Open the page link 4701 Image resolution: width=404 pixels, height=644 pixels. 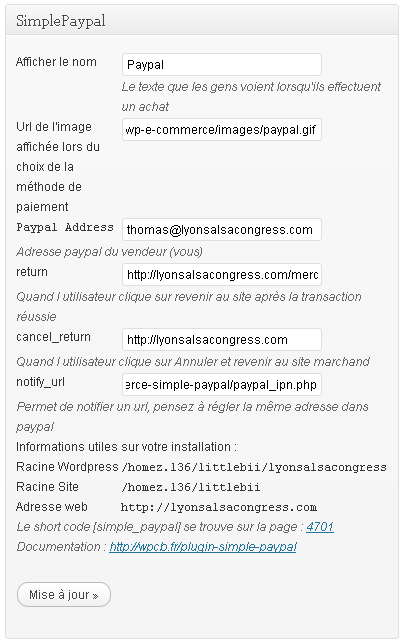coord(320,527)
